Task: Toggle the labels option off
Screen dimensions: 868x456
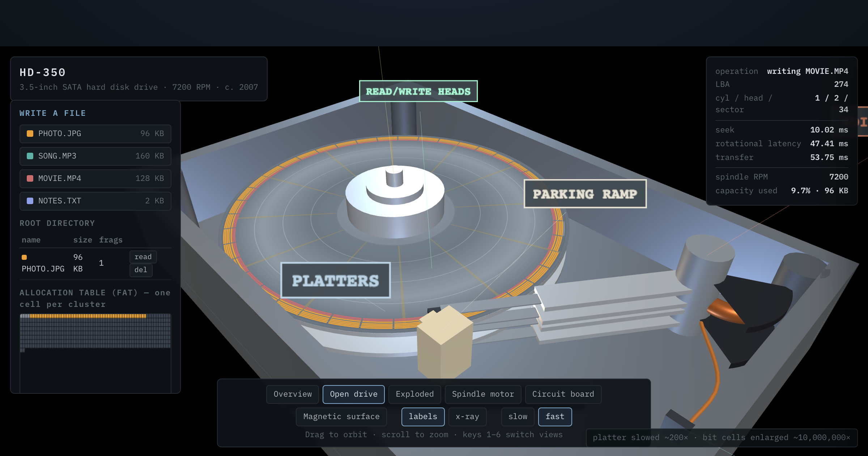Action: pyautogui.click(x=423, y=417)
